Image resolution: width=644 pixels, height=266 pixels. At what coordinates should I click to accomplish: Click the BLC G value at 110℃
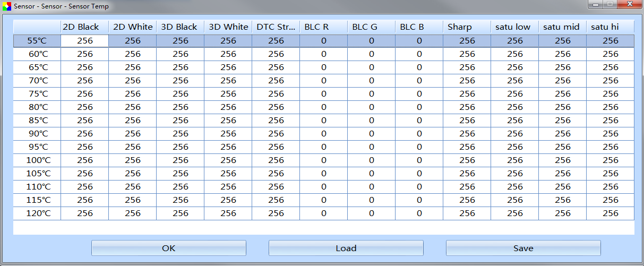372,187
